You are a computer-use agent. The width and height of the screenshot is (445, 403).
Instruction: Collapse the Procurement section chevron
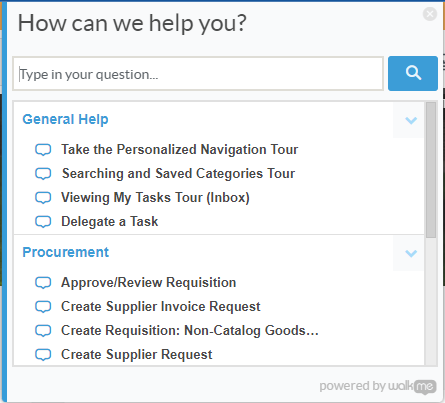pos(411,253)
